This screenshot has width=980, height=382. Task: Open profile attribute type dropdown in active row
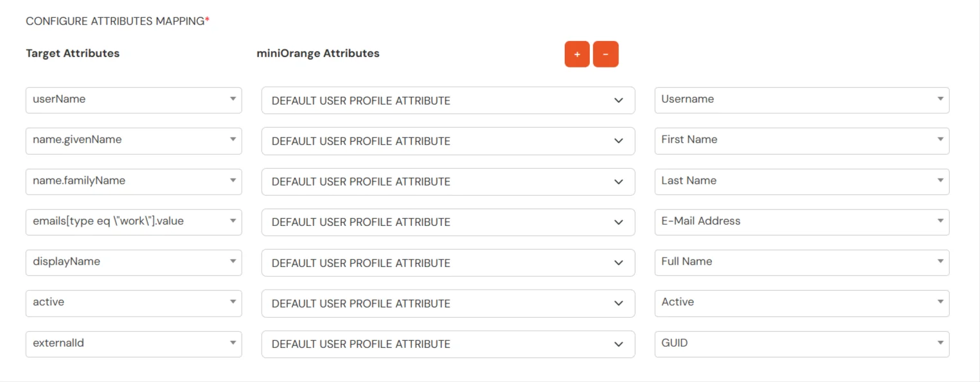tap(448, 304)
